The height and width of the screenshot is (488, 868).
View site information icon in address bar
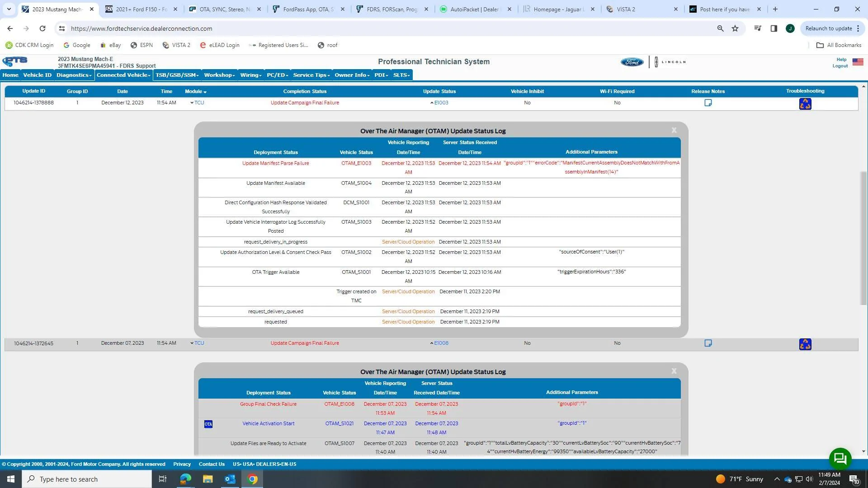point(62,28)
